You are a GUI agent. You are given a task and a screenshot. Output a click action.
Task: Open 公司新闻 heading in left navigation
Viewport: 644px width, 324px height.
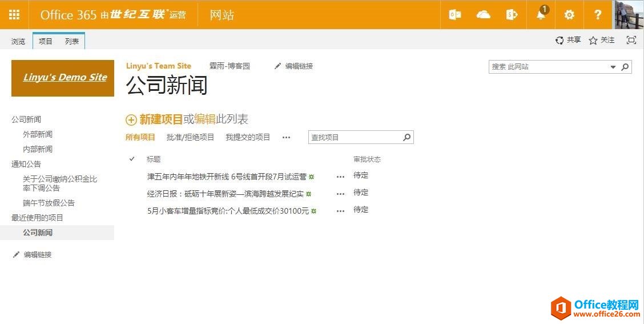click(26, 119)
